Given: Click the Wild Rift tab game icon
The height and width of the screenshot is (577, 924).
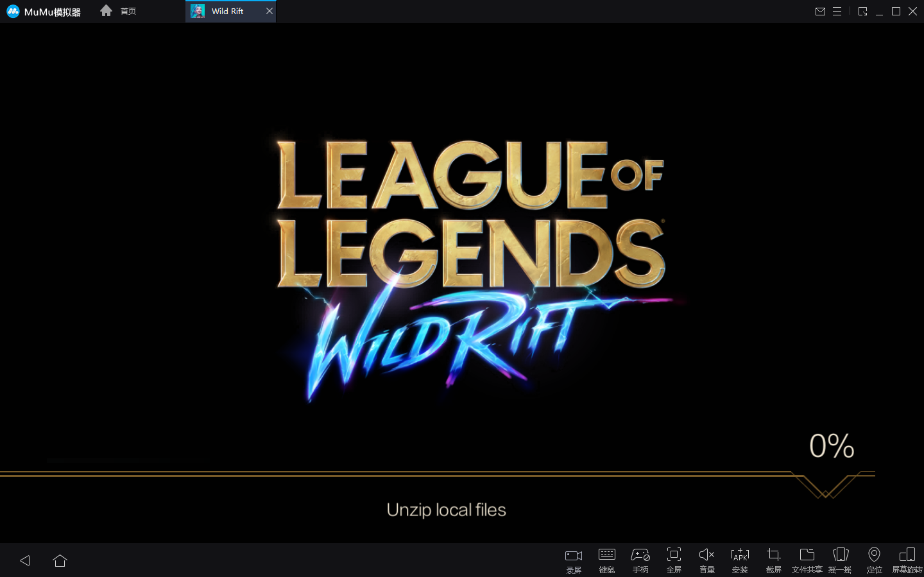Looking at the screenshot, I should pos(198,11).
